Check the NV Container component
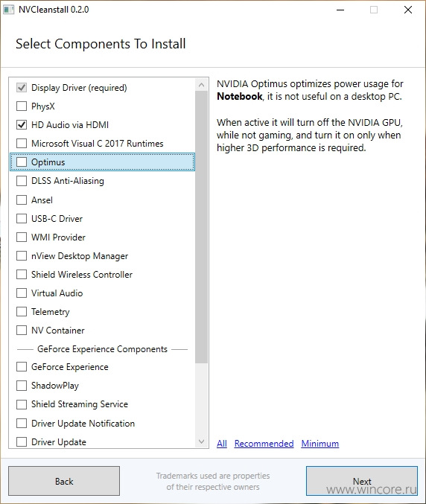426x504 pixels. [x=22, y=330]
